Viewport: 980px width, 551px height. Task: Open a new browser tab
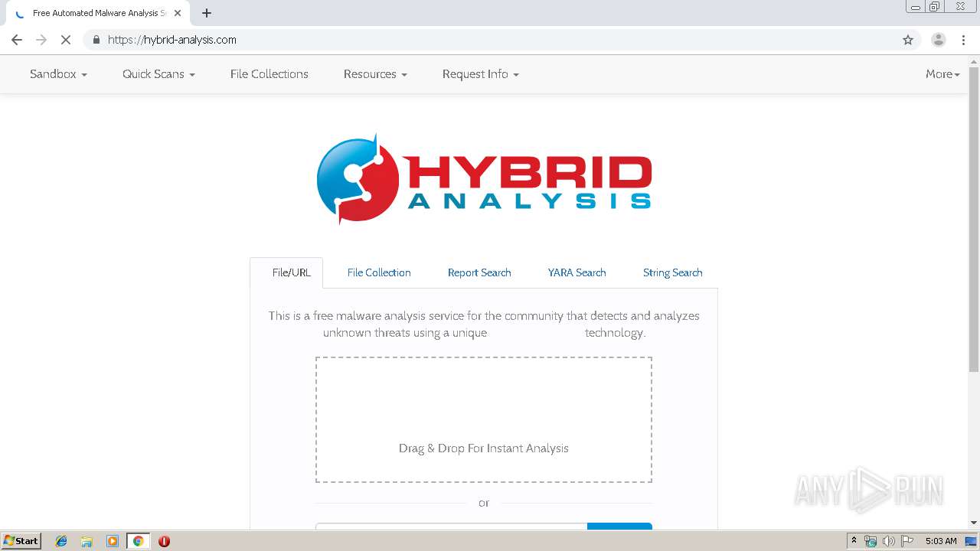[x=207, y=13]
